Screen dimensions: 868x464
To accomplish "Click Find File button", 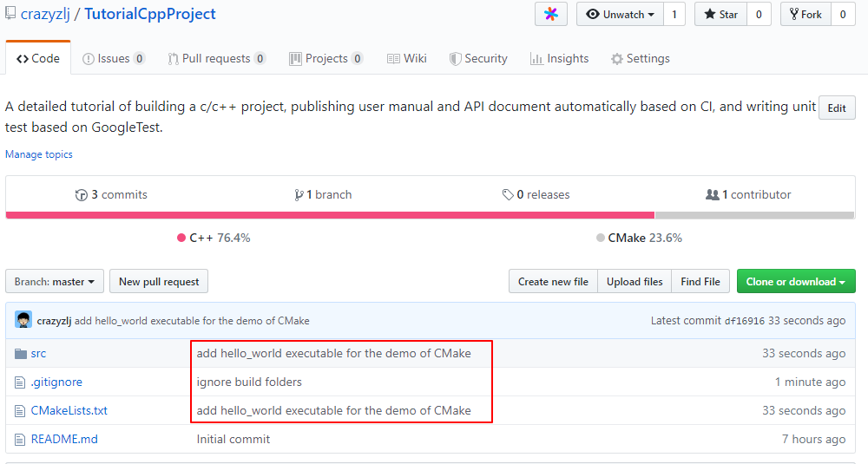I will coord(700,282).
